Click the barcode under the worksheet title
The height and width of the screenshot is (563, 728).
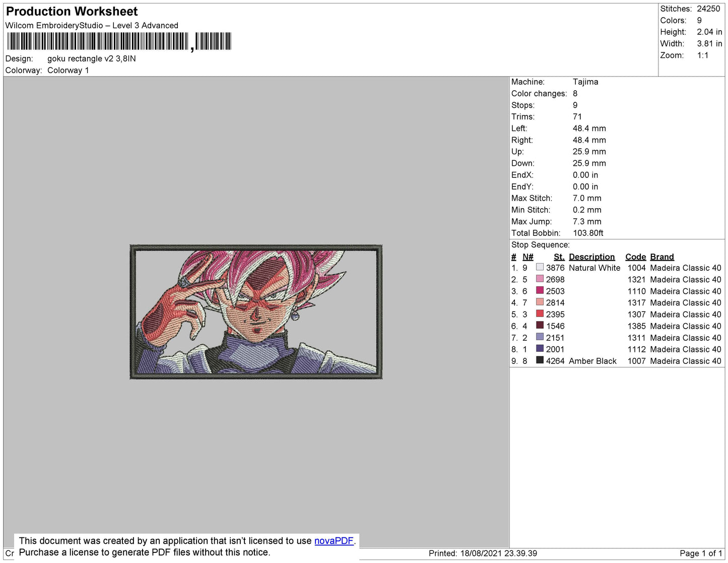coord(119,41)
